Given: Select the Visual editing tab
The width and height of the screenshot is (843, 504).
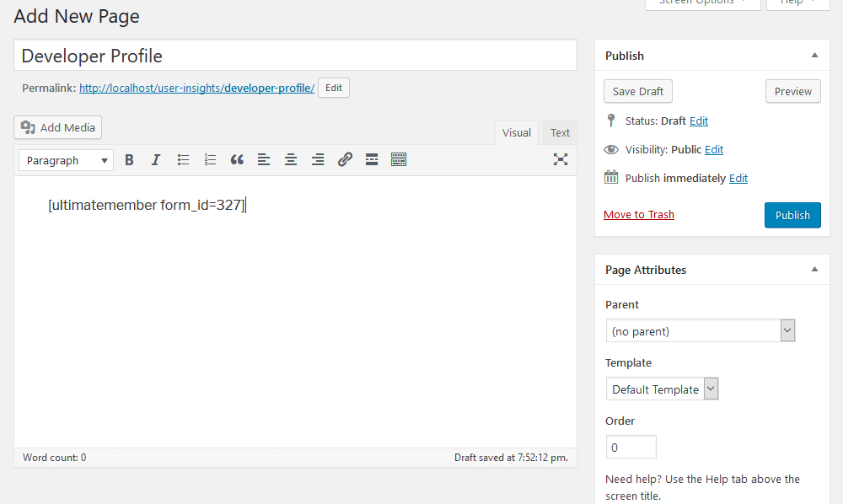Looking at the screenshot, I should click(516, 132).
